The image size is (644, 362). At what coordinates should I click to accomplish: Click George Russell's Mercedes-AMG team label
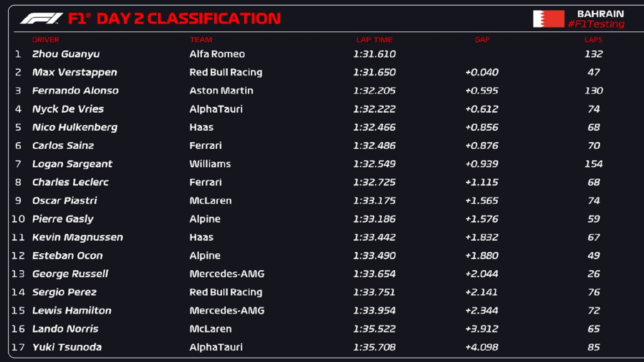pos(227,274)
